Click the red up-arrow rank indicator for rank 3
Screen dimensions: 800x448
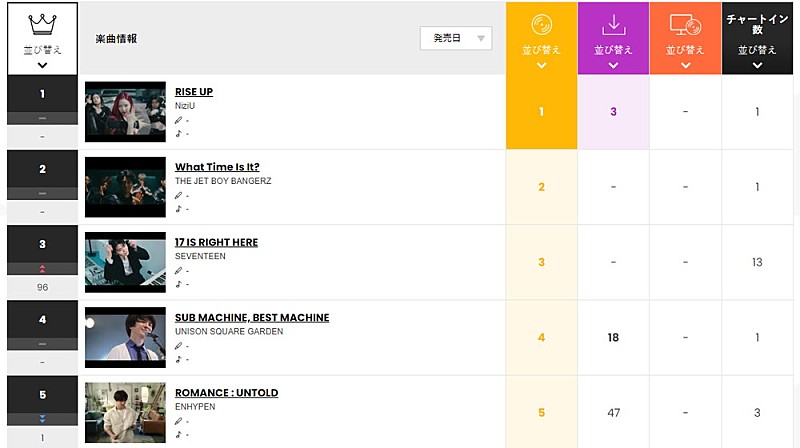42,269
